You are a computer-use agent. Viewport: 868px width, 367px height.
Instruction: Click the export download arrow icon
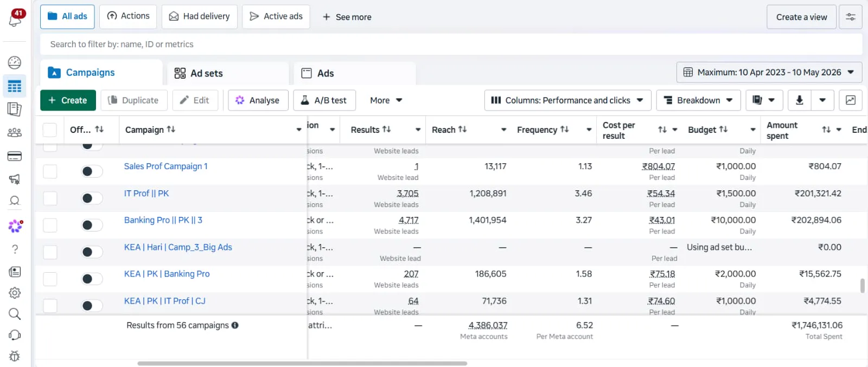click(x=799, y=100)
